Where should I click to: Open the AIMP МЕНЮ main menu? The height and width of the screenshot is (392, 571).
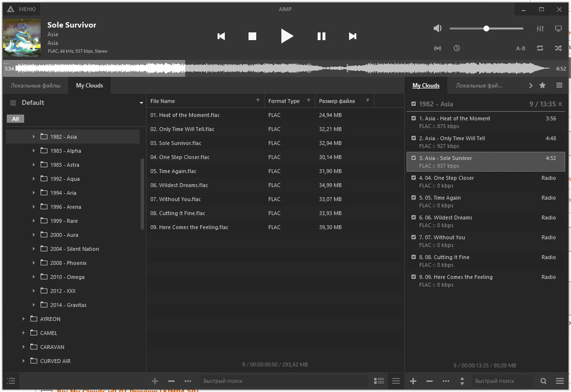(x=21, y=9)
